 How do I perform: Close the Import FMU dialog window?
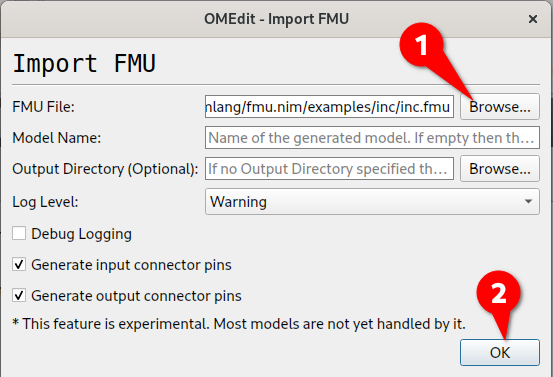pyautogui.click(x=533, y=19)
